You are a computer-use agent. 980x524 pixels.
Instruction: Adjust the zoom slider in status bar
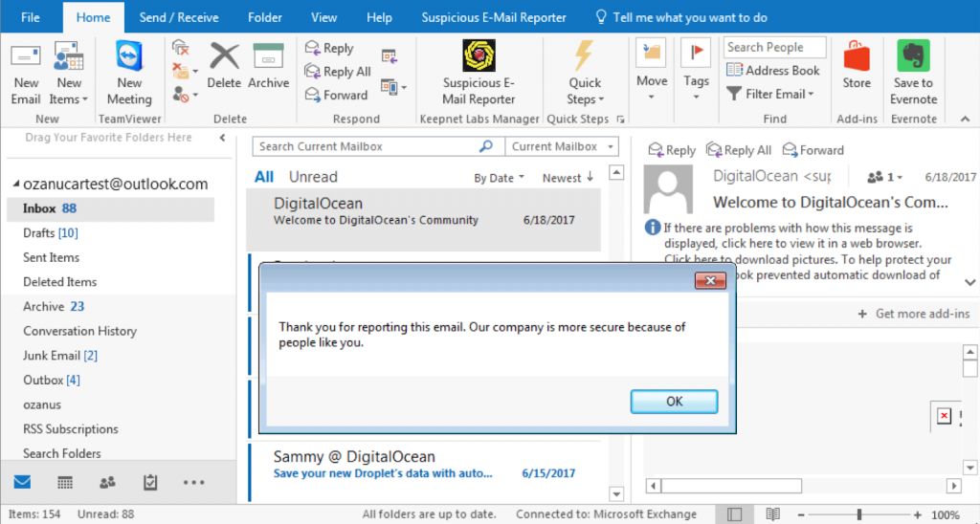(x=859, y=514)
